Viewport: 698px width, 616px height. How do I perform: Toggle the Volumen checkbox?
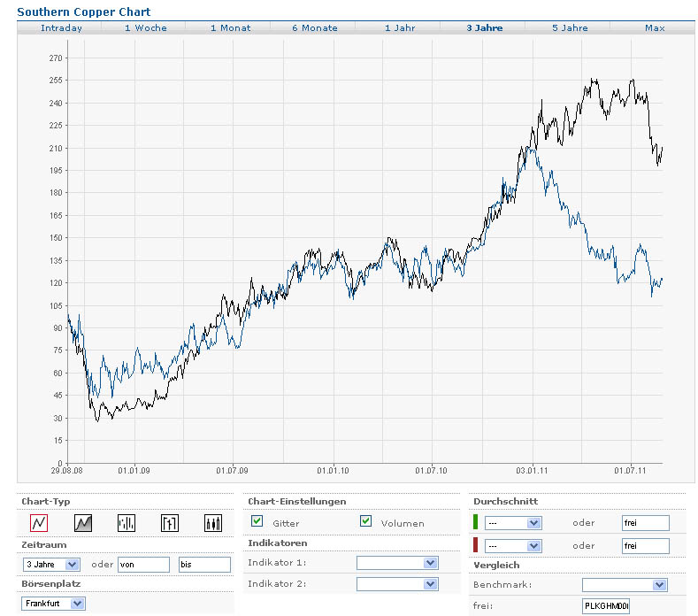[365, 521]
